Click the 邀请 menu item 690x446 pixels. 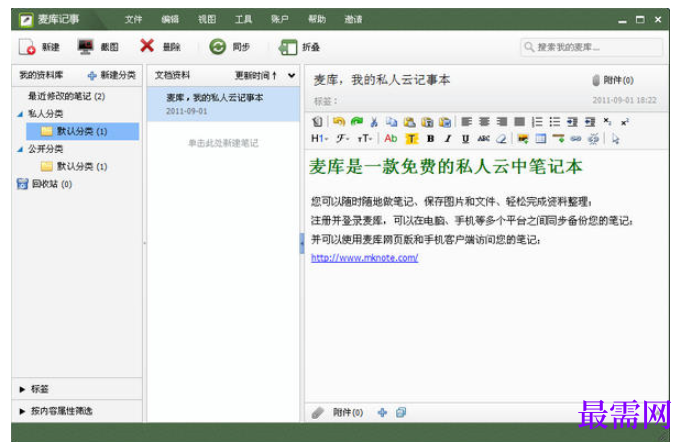coord(353,19)
